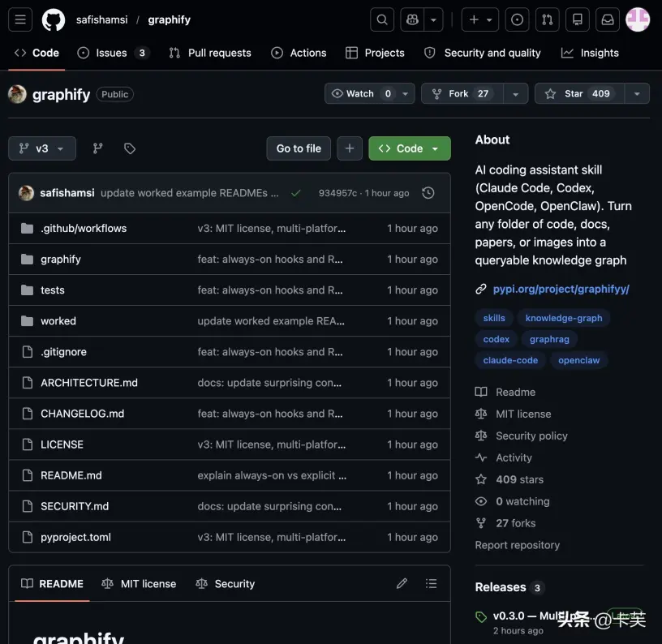Click the skills topic tag
662x644 pixels.
(x=494, y=318)
